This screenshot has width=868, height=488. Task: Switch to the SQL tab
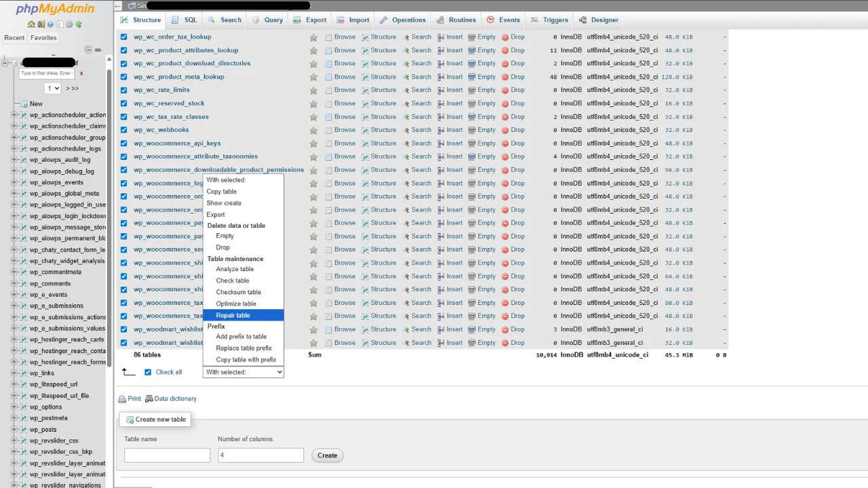click(x=184, y=20)
